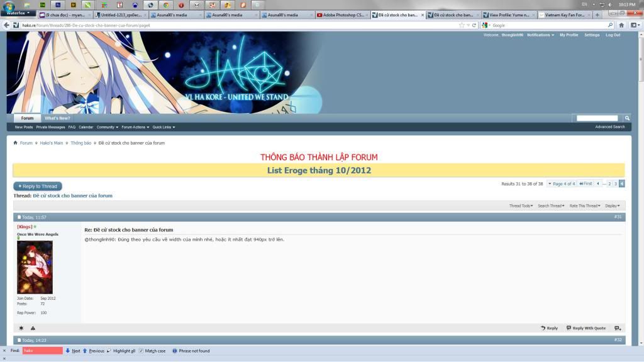Close the find bar with the X

(4, 351)
